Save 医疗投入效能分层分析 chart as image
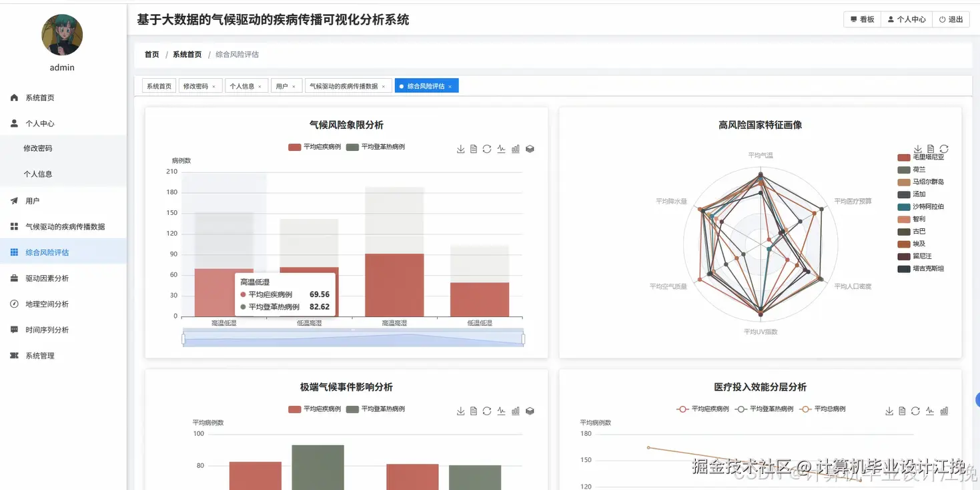 889,411
